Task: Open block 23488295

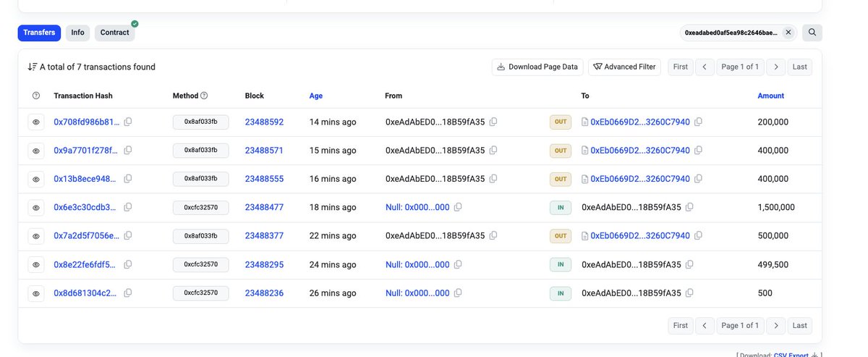Action: (264, 264)
